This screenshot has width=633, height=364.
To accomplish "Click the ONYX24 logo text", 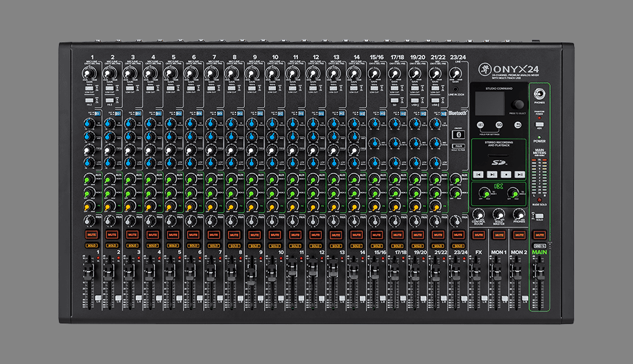I will point(516,69).
